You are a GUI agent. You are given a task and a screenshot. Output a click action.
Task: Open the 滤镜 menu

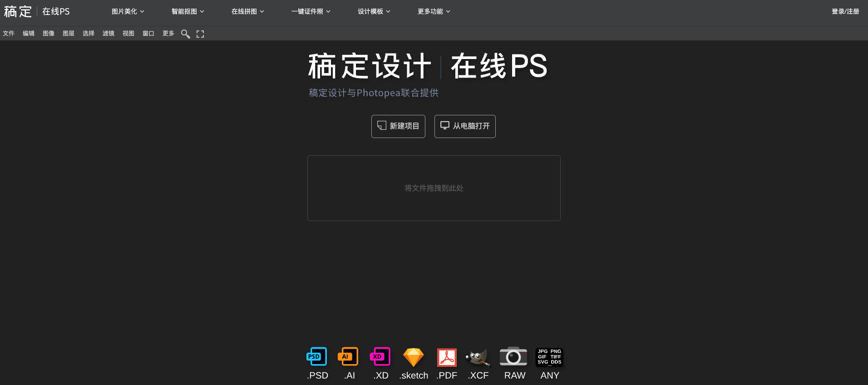pyautogui.click(x=108, y=34)
